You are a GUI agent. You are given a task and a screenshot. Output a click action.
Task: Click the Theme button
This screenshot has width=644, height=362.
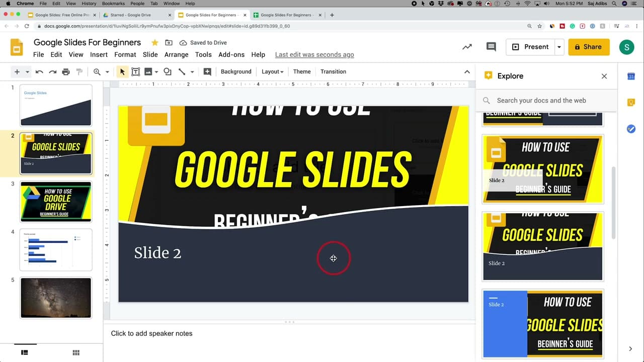pyautogui.click(x=302, y=72)
